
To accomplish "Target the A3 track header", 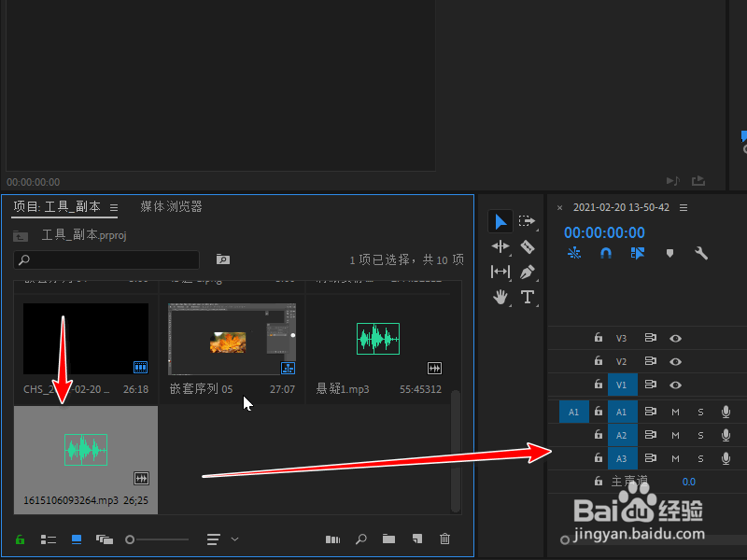I will 623,458.
